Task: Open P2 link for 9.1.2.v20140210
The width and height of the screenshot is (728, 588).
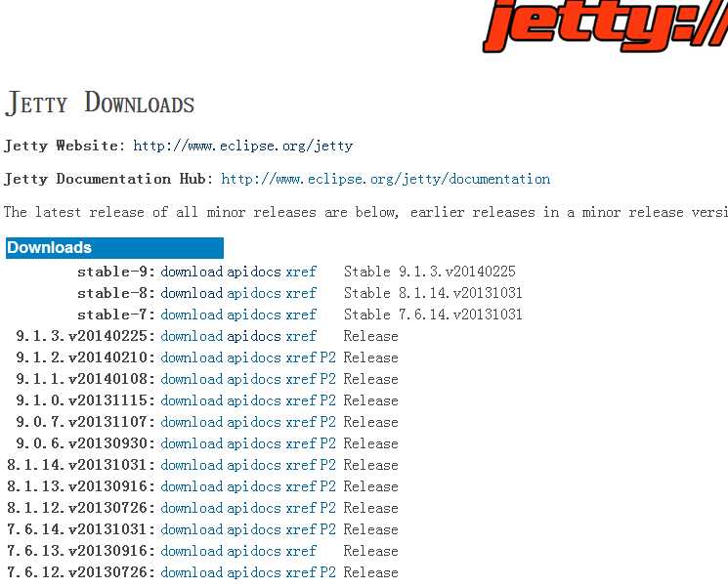Action: tap(327, 357)
